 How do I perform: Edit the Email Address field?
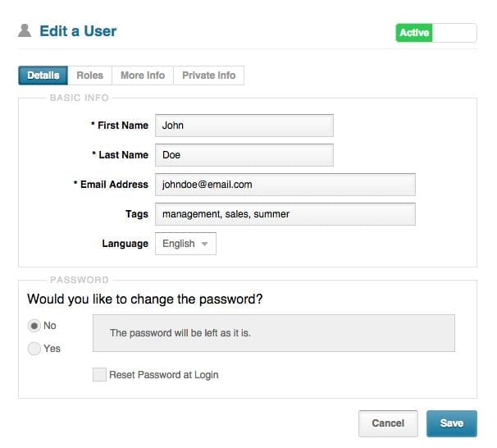pos(285,185)
